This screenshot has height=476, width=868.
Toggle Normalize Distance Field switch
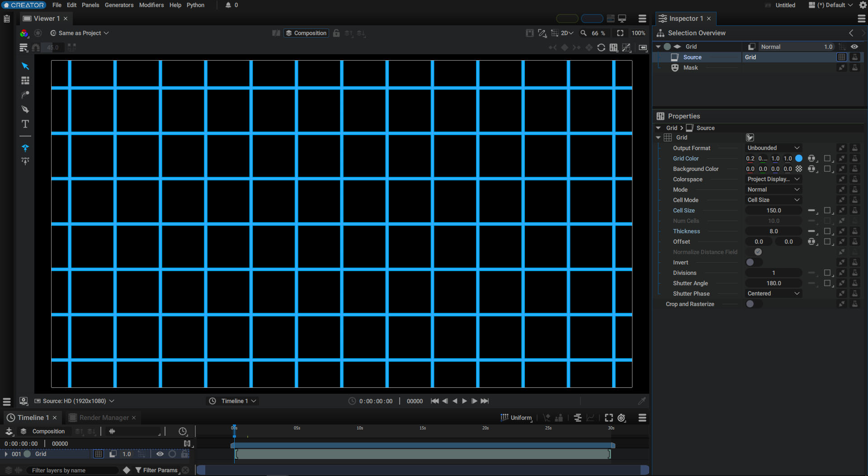tap(754, 252)
